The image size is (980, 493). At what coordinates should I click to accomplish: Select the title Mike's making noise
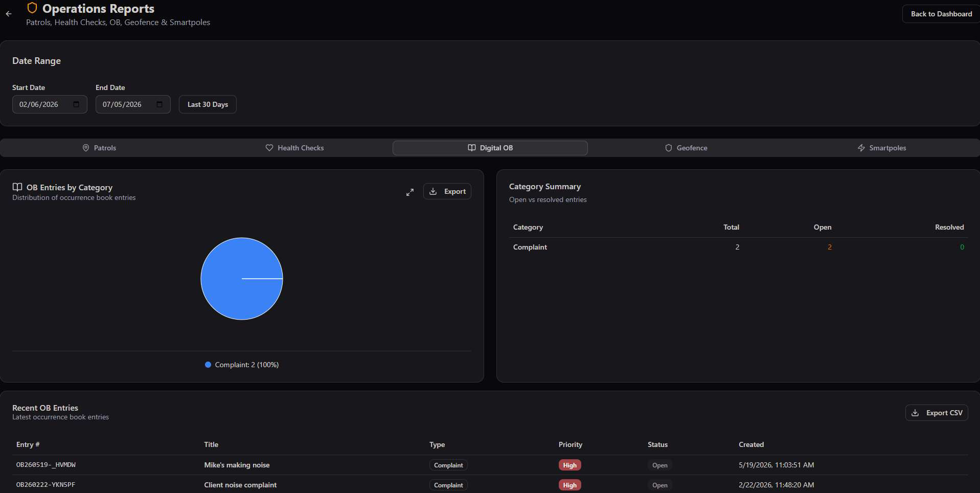237,465
